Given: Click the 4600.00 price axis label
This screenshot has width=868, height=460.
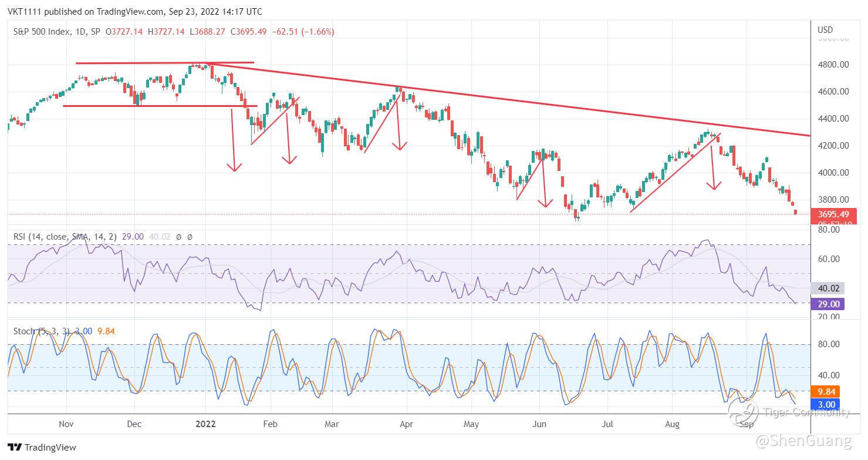Looking at the screenshot, I should click(834, 92).
